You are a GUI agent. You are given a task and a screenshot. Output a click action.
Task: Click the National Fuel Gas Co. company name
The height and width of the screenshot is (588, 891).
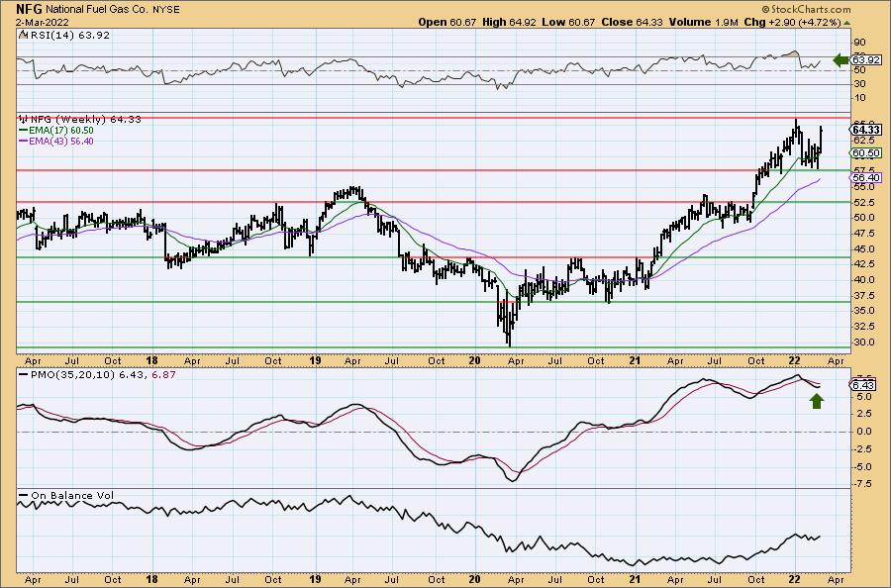97,10
